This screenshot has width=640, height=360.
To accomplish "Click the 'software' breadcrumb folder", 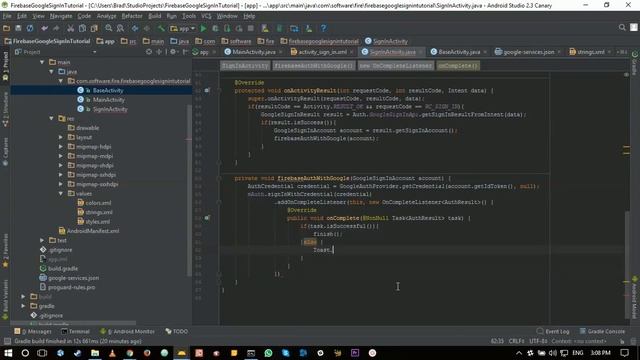I will (x=236, y=41).
